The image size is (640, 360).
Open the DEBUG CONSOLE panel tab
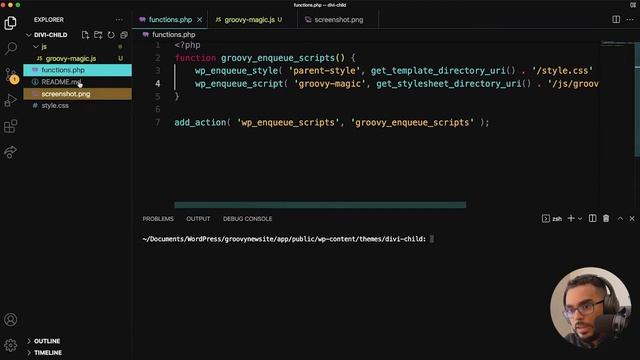(247, 219)
